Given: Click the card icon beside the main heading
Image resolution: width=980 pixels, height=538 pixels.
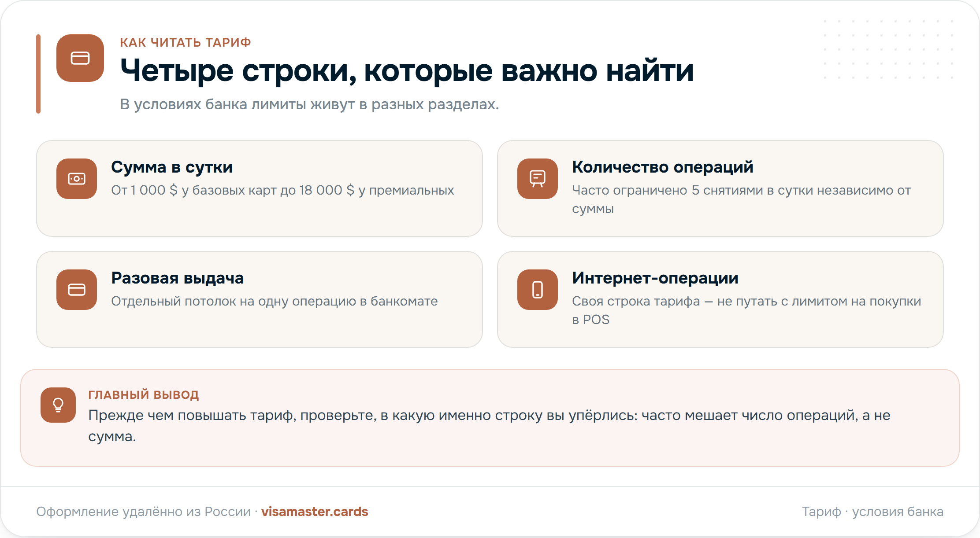Looking at the screenshot, I should [x=80, y=58].
